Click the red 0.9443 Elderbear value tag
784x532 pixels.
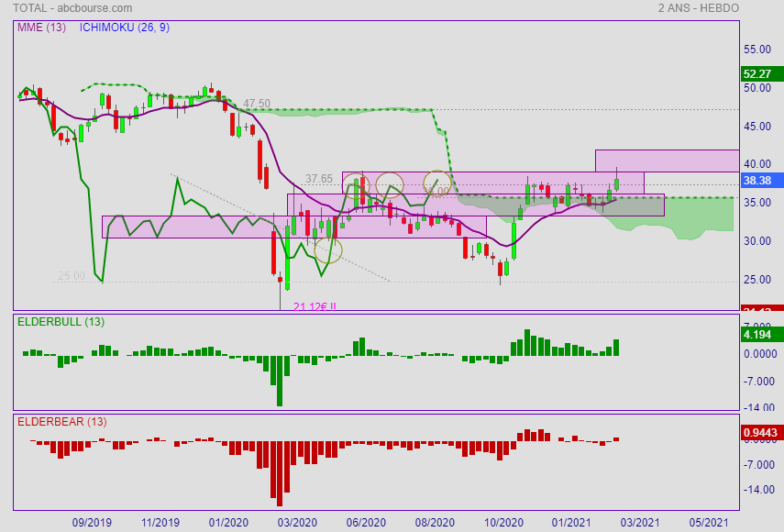[x=762, y=433]
